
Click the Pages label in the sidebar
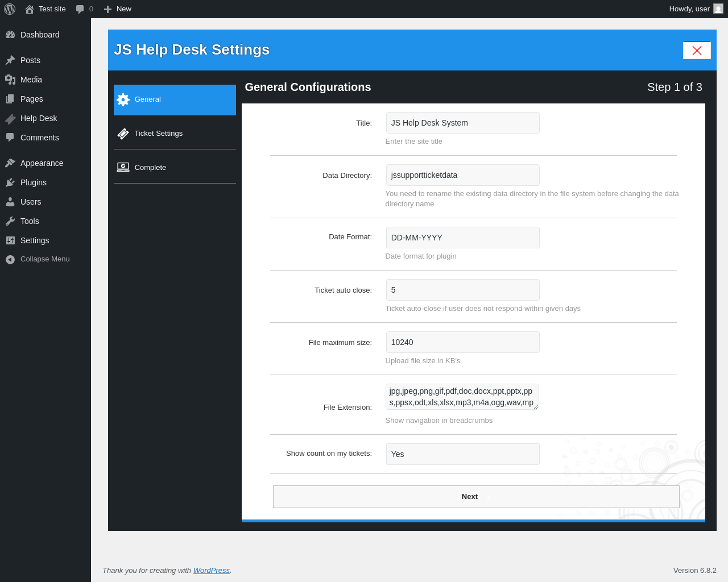(32, 99)
